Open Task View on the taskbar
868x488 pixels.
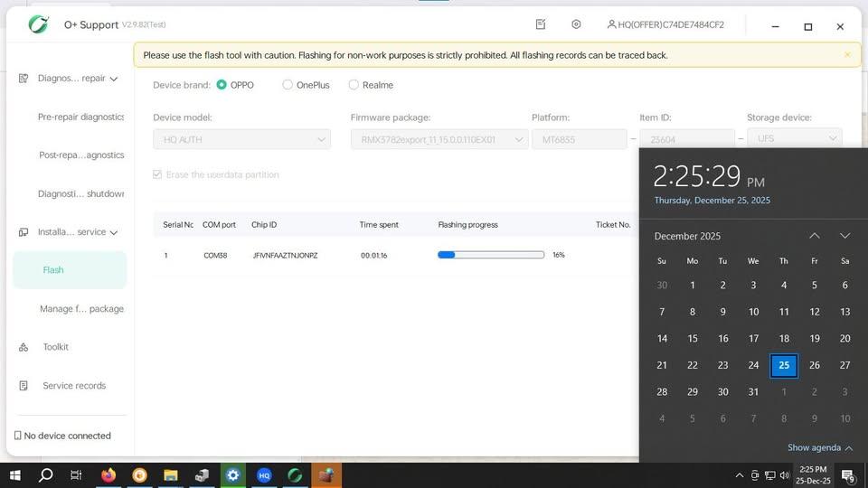point(76,475)
